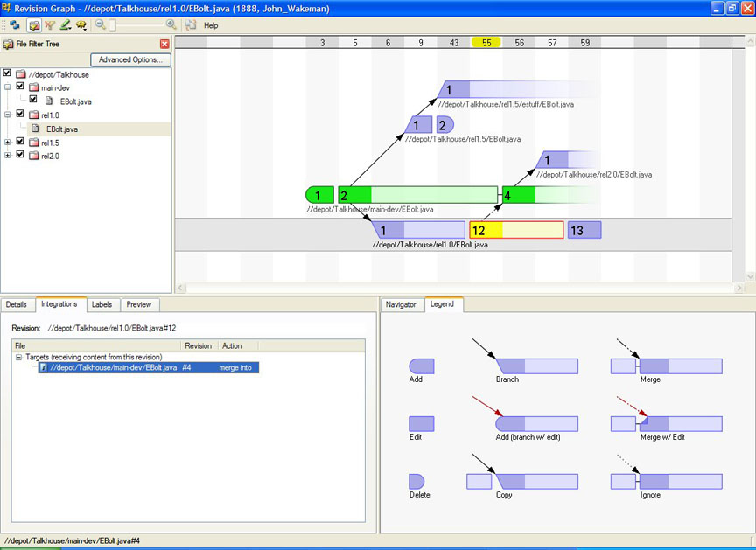The image size is (756, 550).
Task: Switch to the Navigator tab
Action: coord(402,304)
